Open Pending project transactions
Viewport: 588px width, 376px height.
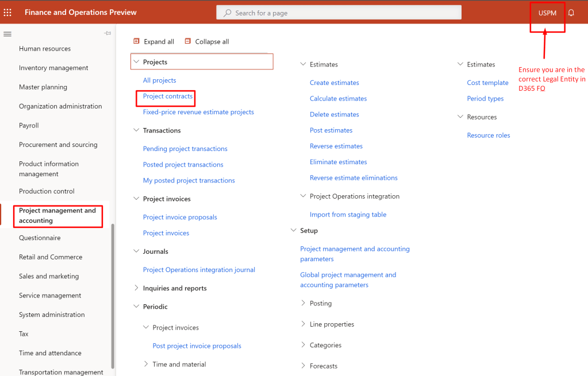point(185,149)
